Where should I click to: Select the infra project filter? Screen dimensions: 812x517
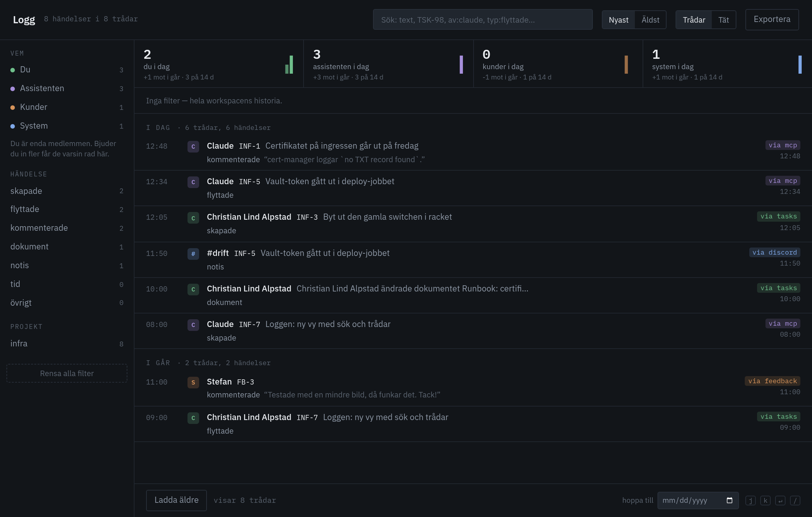click(67, 344)
